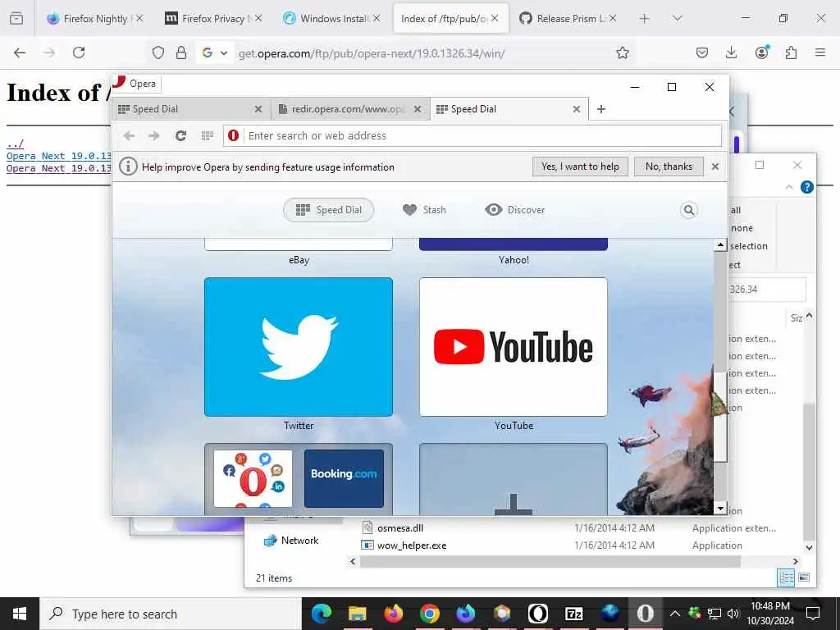Add a new Speed Dial entry tile
The image size is (840, 630).
pyautogui.click(x=514, y=479)
